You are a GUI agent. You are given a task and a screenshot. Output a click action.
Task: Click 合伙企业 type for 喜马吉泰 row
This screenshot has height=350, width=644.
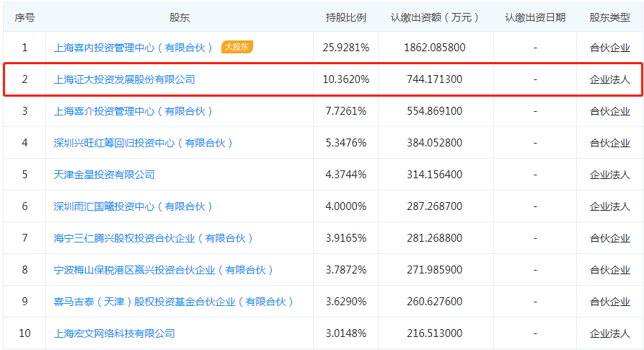tap(609, 302)
